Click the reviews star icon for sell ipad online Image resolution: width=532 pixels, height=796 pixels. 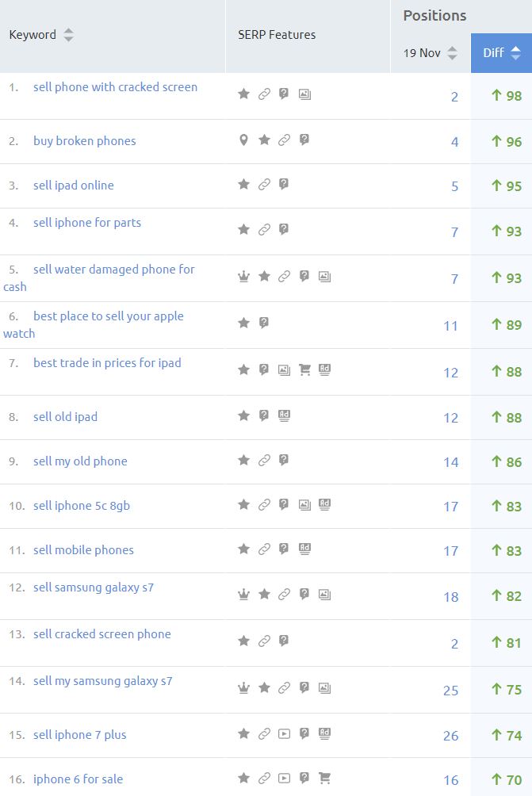coord(244,185)
